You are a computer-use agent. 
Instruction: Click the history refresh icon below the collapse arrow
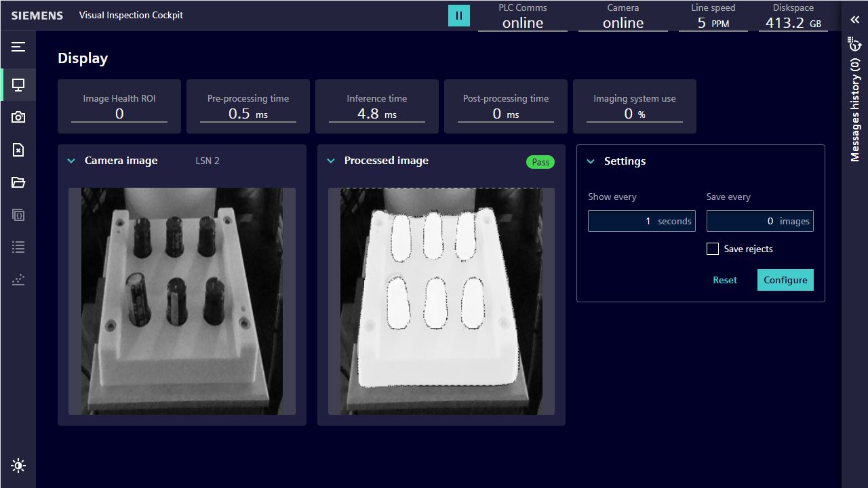pyautogui.click(x=854, y=44)
